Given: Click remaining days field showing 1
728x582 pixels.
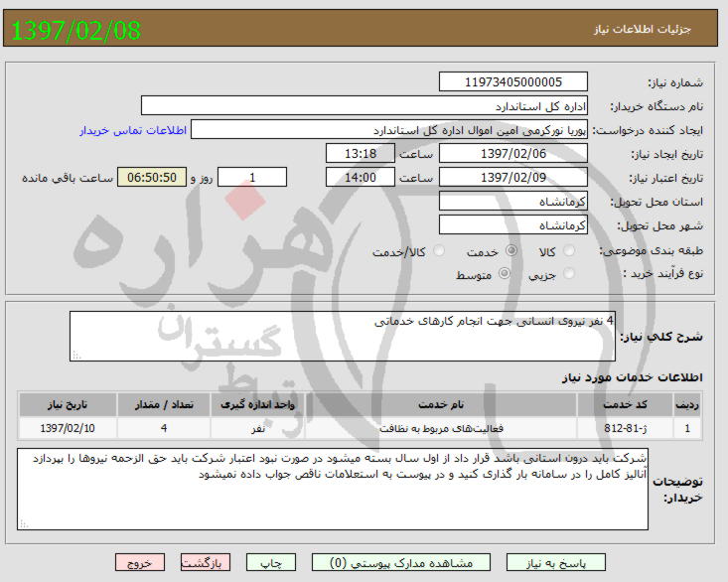Looking at the screenshot, I should tap(252, 177).
